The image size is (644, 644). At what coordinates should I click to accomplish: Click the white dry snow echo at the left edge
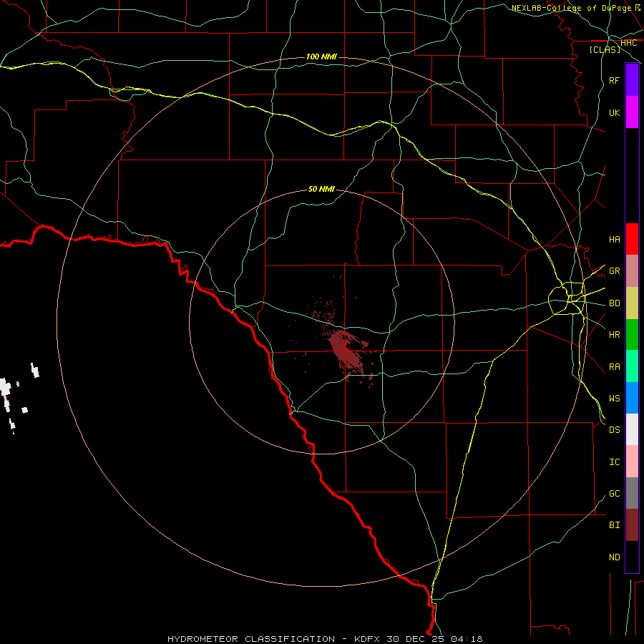click(x=5, y=388)
